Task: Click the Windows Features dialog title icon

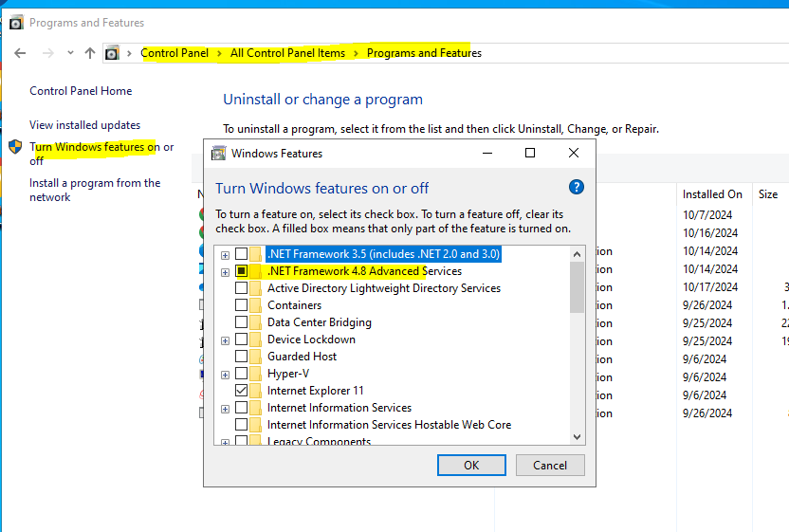Action: click(x=218, y=153)
